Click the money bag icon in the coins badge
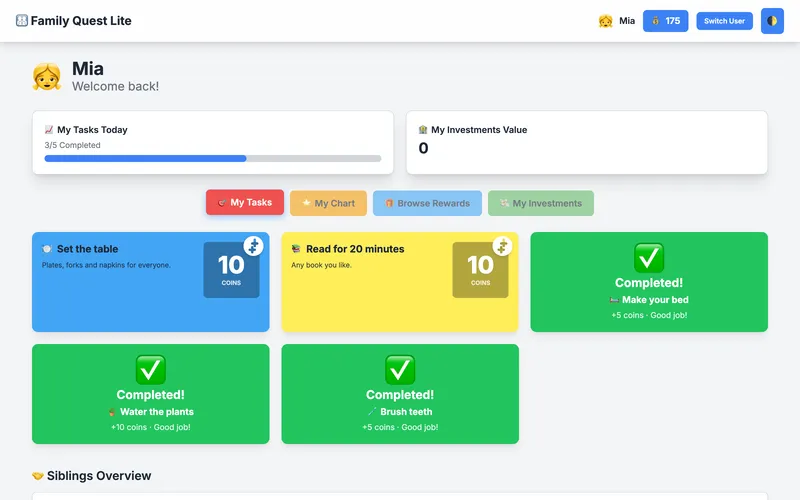Screen dimensions: 800x500 point(656,21)
